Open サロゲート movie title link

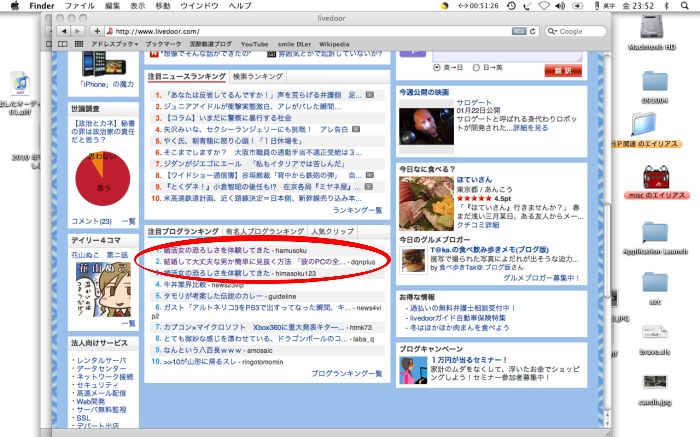coord(473,103)
